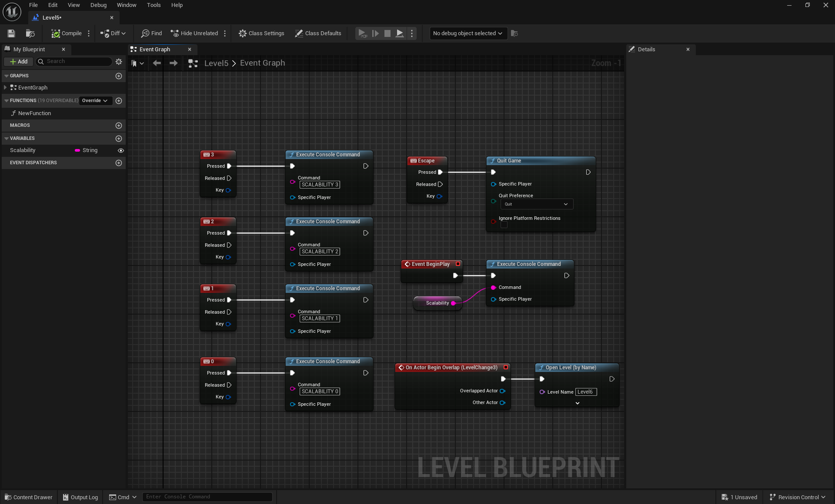Open the Debug menu

pos(98,5)
